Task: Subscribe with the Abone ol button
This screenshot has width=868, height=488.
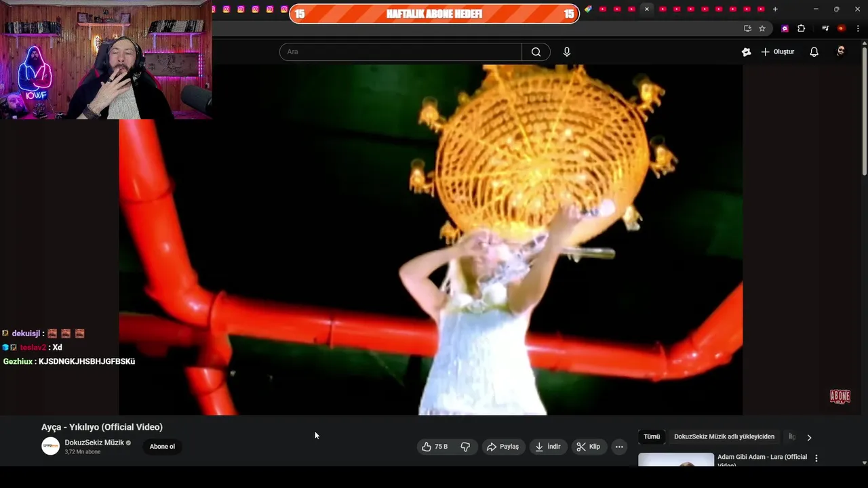Action: coord(162,447)
